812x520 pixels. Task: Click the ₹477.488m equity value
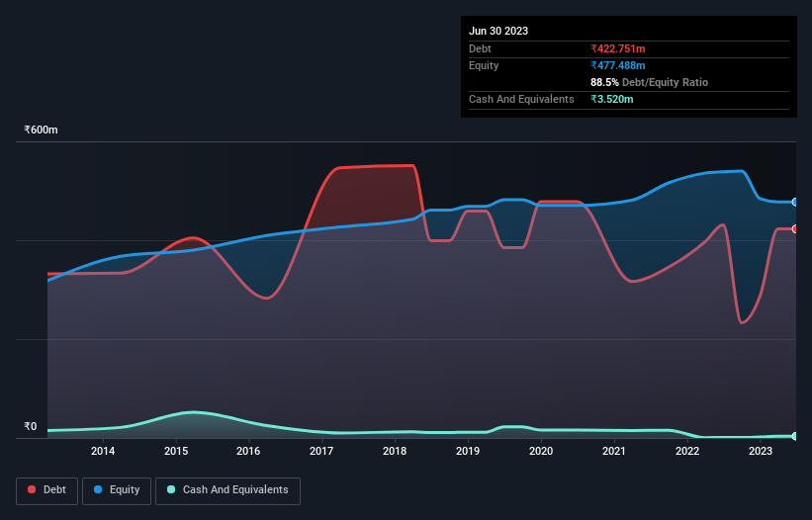tap(618, 65)
